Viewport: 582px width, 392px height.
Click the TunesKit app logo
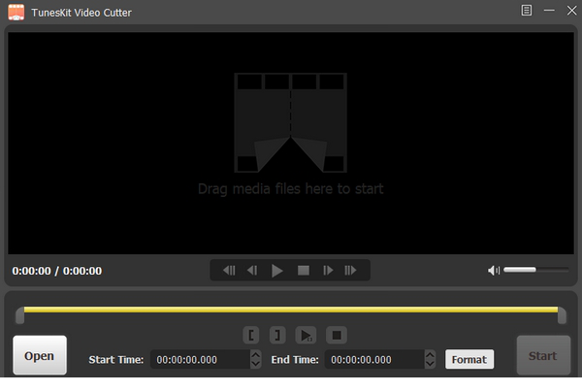click(x=16, y=13)
